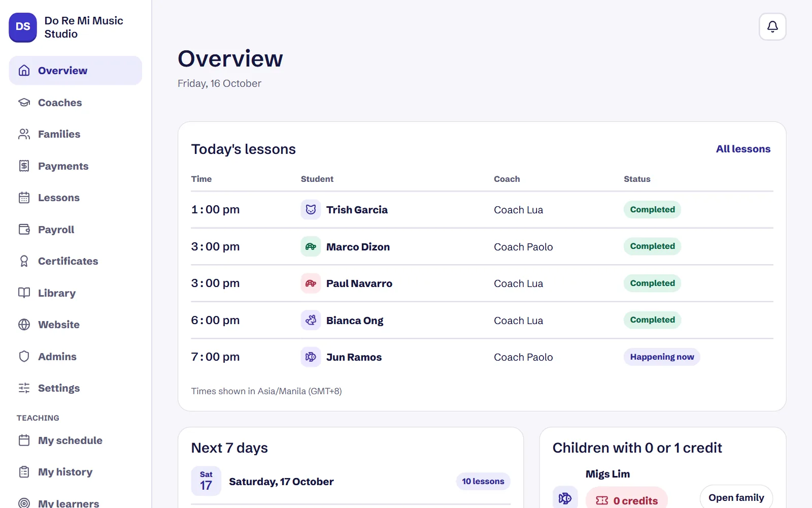Click the Overview home icon
Screen dimensions: 812x508
pos(24,71)
